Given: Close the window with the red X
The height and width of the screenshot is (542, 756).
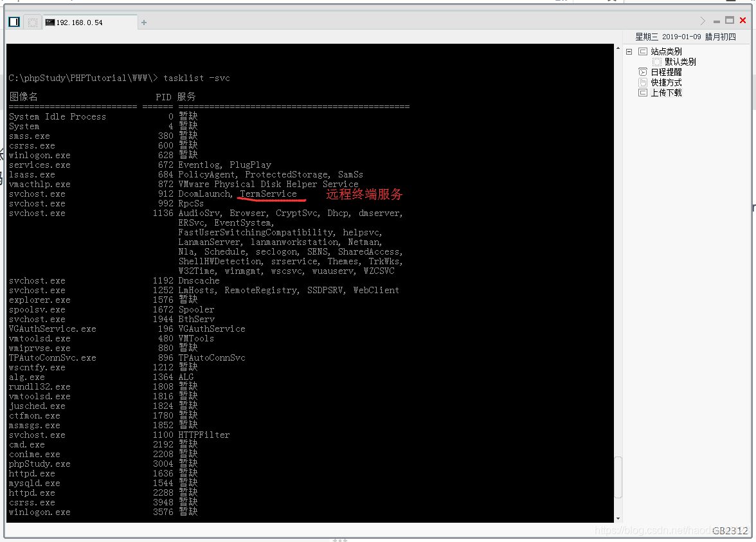Looking at the screenshot, I should pos(743,21).
